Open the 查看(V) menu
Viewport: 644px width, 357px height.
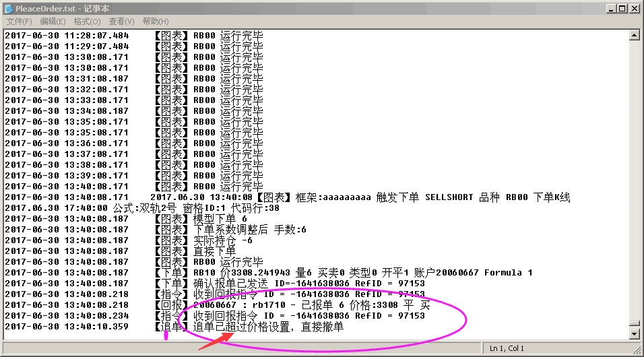121,22
